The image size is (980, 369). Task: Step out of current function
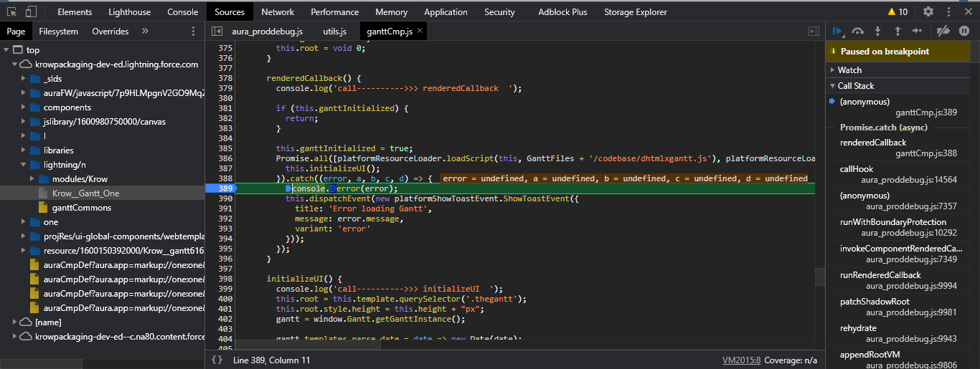click(897, 32)
